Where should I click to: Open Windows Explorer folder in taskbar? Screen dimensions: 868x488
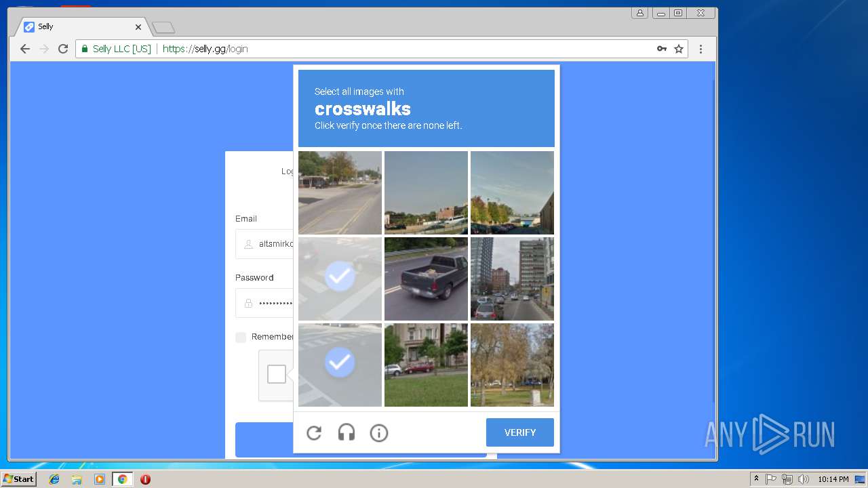coord(77,479)
